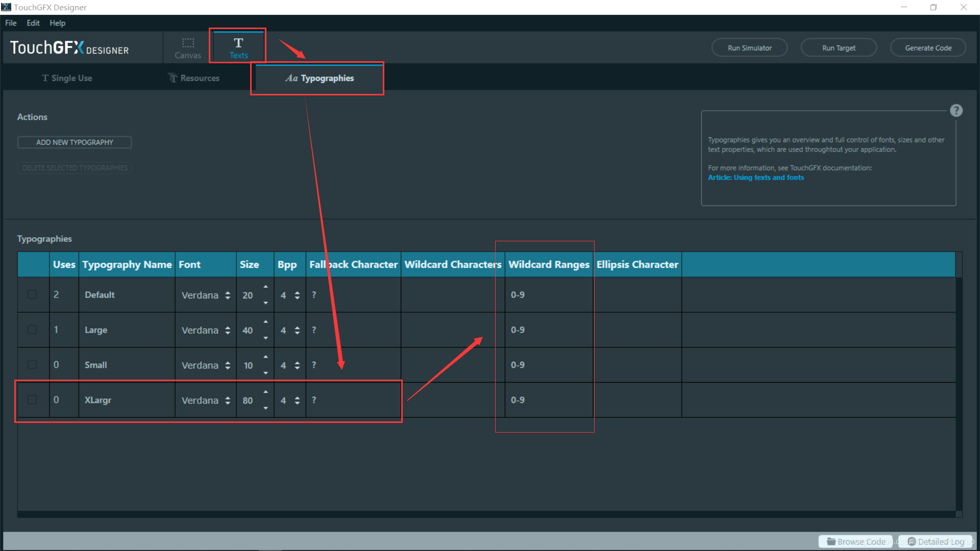Toggle checkbox for XLargr typography row
980x551 pixels.
(x=32, y=399)
